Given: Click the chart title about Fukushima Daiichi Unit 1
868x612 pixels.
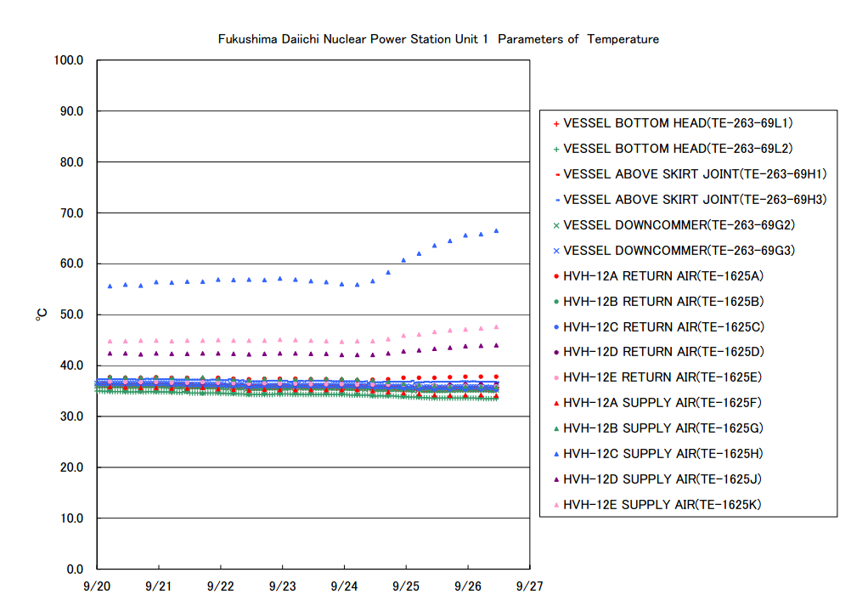Looking at the screenshot, I should 438,39.
